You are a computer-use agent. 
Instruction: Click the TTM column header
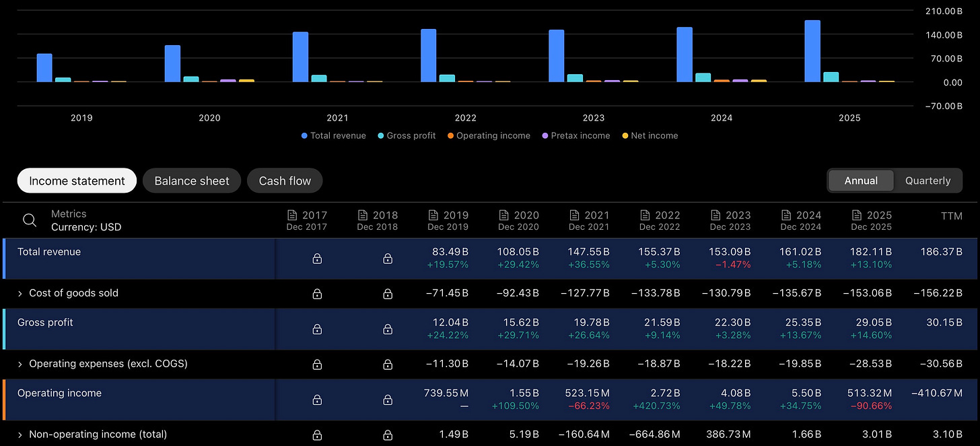(952, 216)
